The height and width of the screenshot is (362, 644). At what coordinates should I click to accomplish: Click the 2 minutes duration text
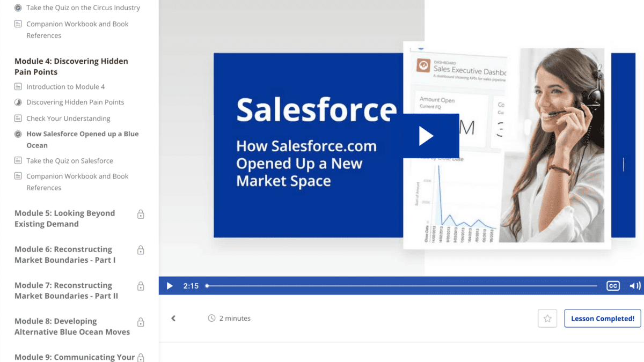click(x=235, y=319)
